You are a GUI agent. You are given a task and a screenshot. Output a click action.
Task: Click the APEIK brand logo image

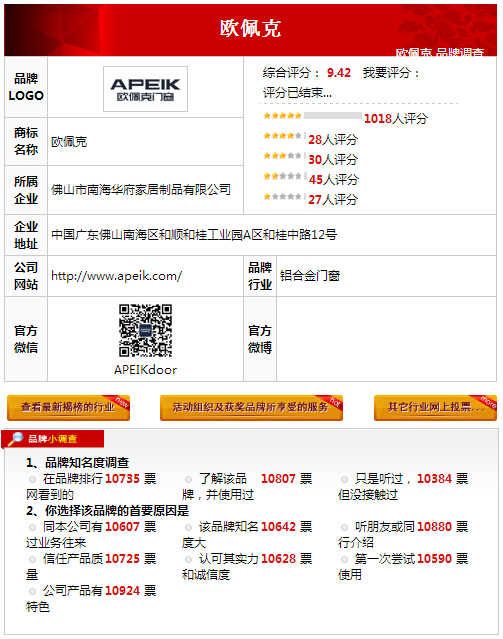(146, 89)
